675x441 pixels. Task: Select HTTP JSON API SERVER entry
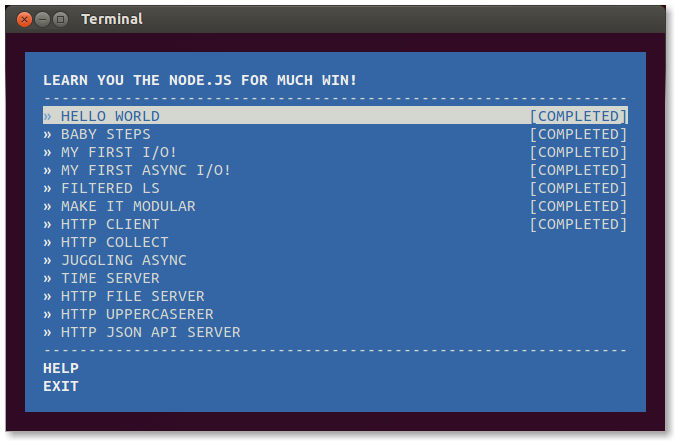point(335,332)
